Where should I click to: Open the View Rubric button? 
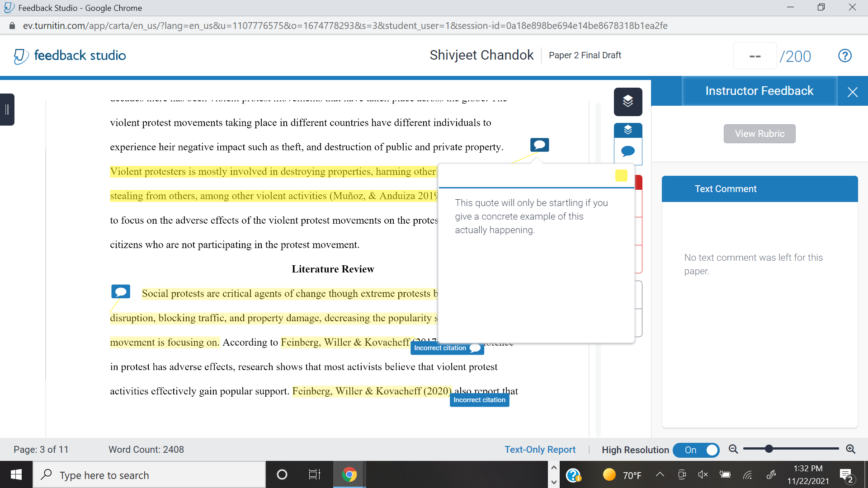coord(759,134)
